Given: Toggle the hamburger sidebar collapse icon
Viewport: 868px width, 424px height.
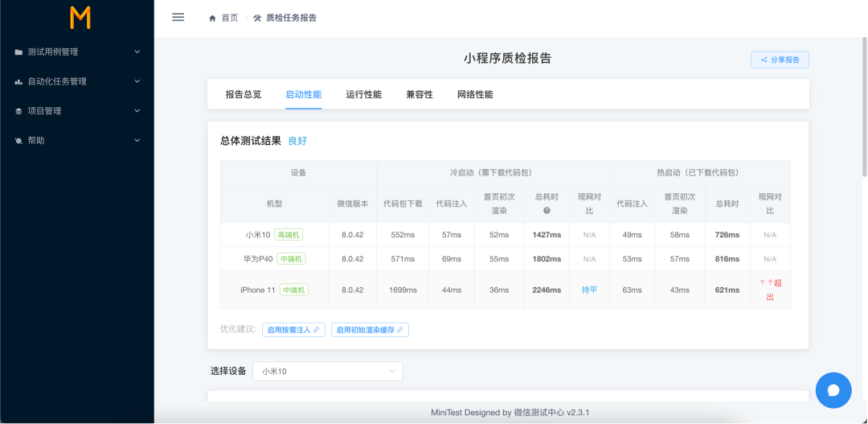Looking at the screenshot, I should (178, 17).
